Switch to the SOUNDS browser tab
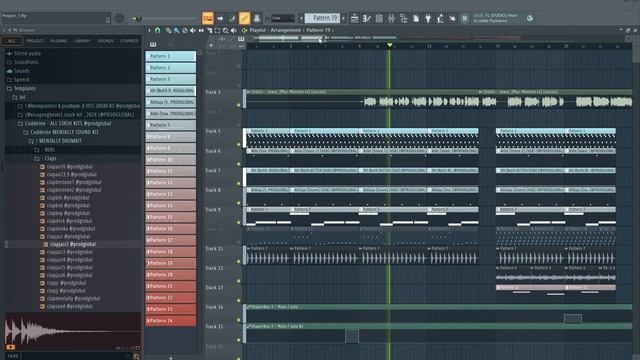The image size is (640, 360). 106,41
